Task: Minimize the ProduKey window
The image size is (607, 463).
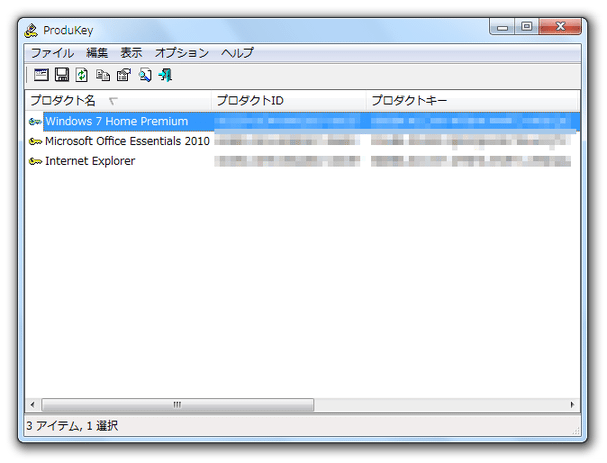Action: pos(502,27)
